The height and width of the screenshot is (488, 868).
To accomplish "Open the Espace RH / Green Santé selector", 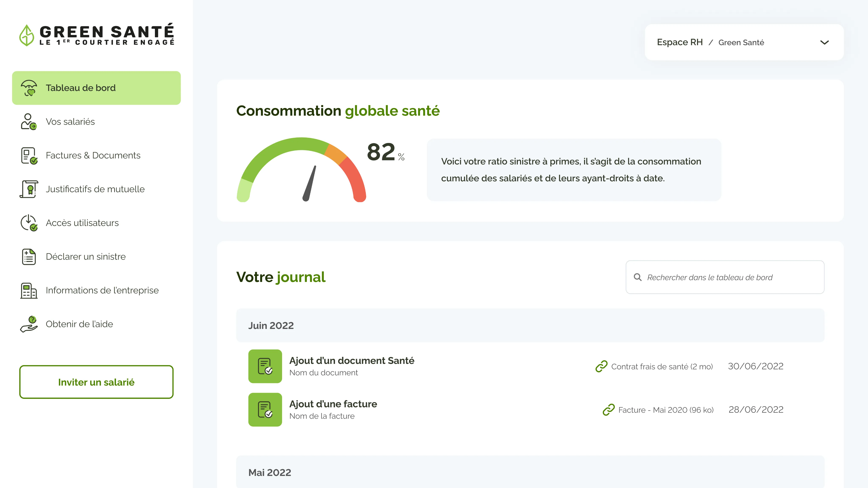I will 744,42.
